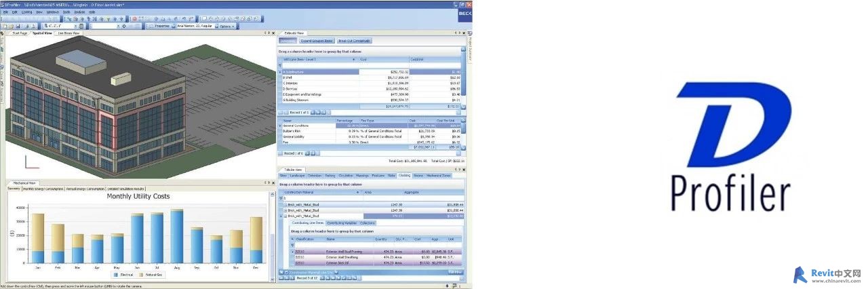Viewport: 868px width, 289px height.
Task: Open the Cladding tab in Tabular View
Action: pos(404,176)
